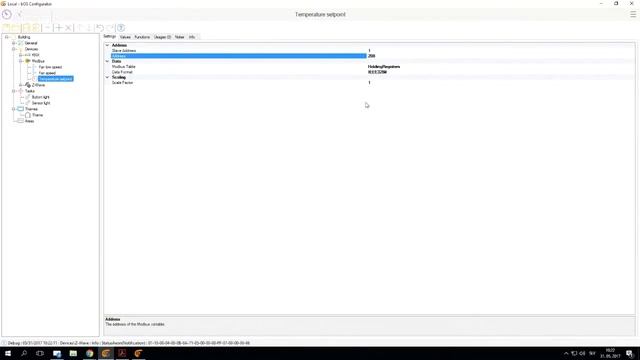Click the Theme house icon in tree
Viewport: 640px width, 360px height.
pos(28,115)
